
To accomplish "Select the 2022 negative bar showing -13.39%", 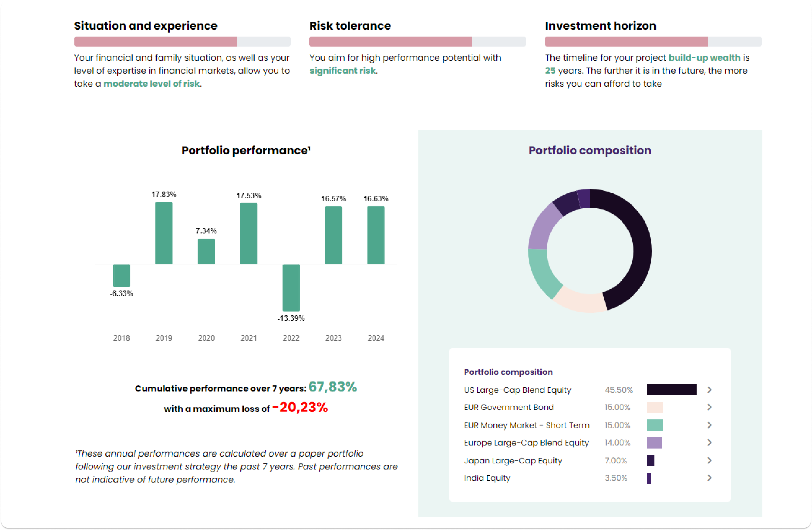I will 291,288.
